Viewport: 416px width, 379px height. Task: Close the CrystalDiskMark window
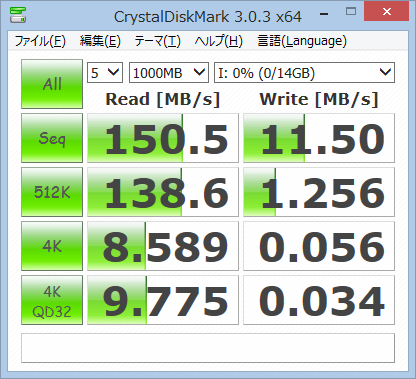pos(387,11)
